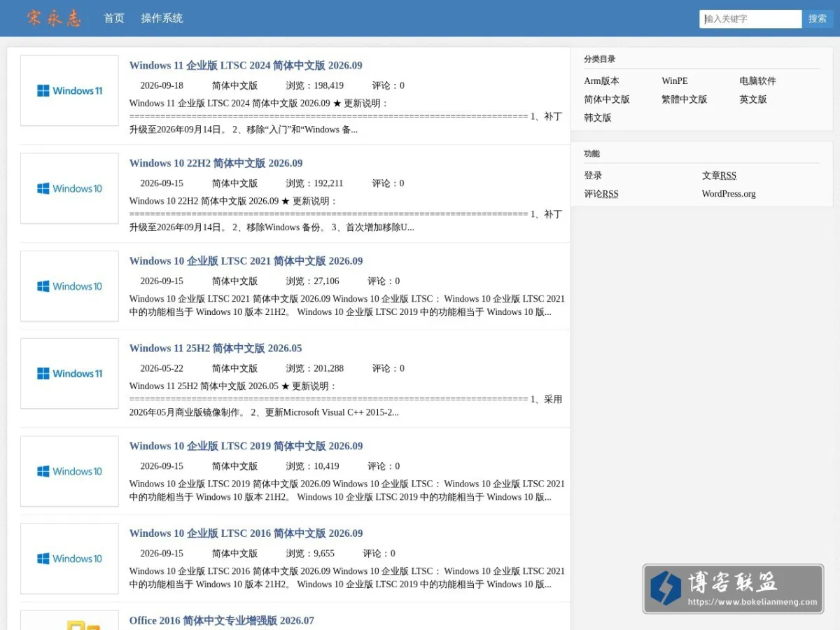Select the 繁體中文版 category
The width and height of the screenshot is (840, 630).
685,99
